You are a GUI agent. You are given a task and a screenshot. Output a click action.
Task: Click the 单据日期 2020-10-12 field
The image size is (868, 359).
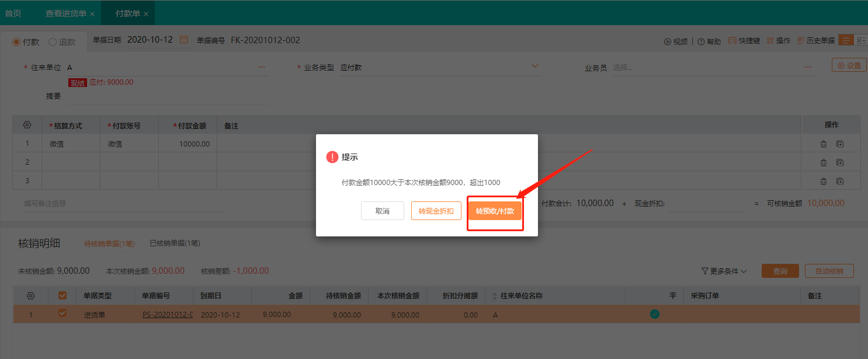point(150,40)
